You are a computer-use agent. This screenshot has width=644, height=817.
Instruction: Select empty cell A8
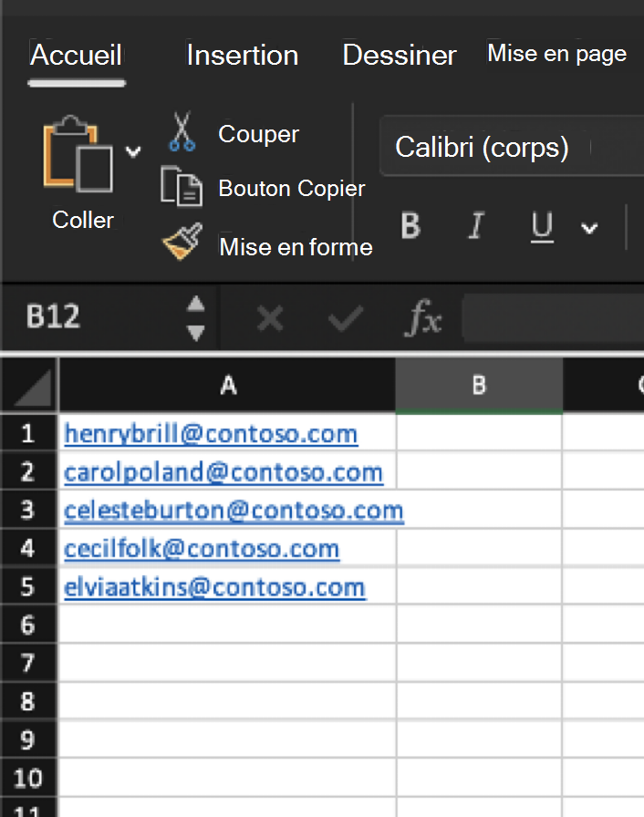228,701
